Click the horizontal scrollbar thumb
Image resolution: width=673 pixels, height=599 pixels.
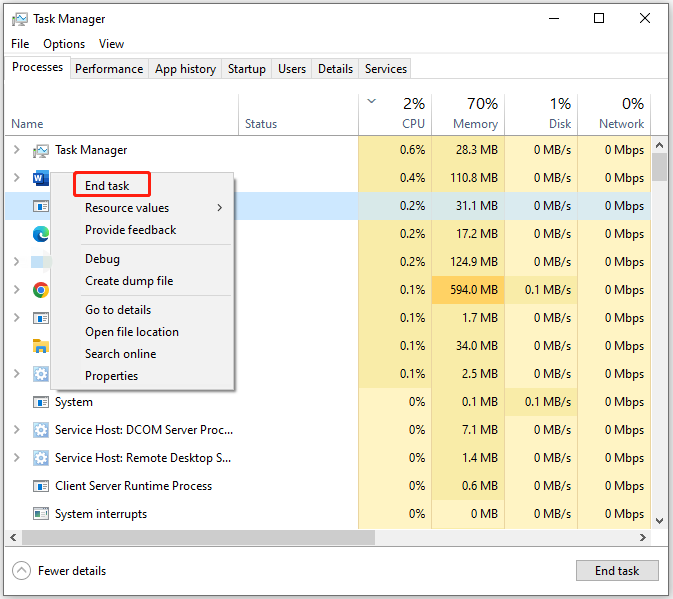(198, 537)
